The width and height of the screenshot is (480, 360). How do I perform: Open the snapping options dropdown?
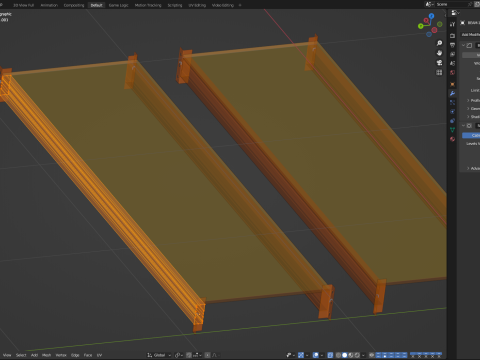pyautogui.click(x=197, y=355)
